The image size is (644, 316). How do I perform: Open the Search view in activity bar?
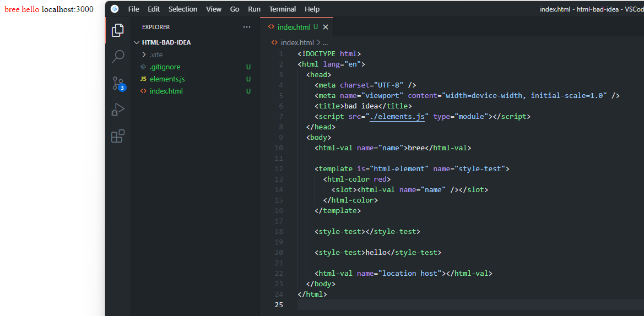(118, 57)
